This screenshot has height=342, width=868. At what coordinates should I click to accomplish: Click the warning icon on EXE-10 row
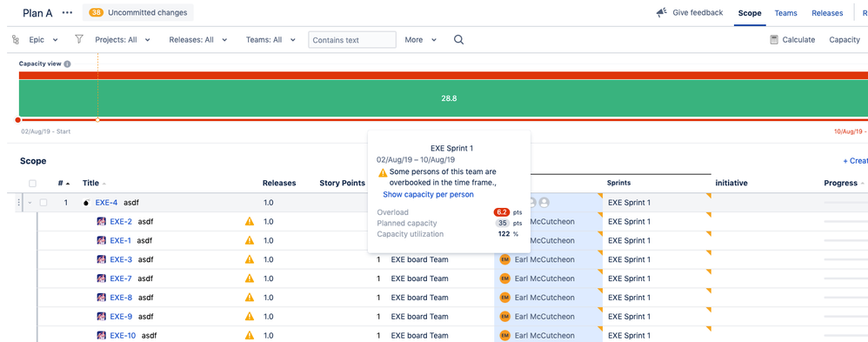pos(250,335)
